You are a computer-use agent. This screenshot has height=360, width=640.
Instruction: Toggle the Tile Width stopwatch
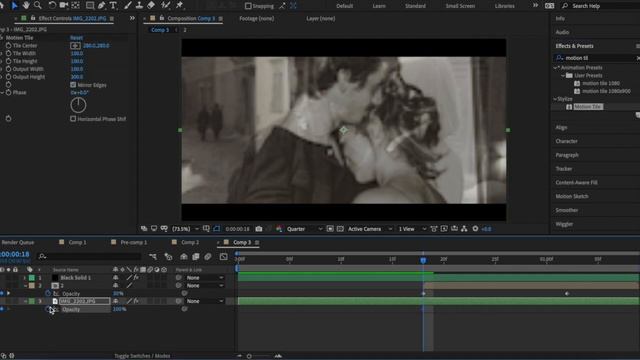point(8,53)
